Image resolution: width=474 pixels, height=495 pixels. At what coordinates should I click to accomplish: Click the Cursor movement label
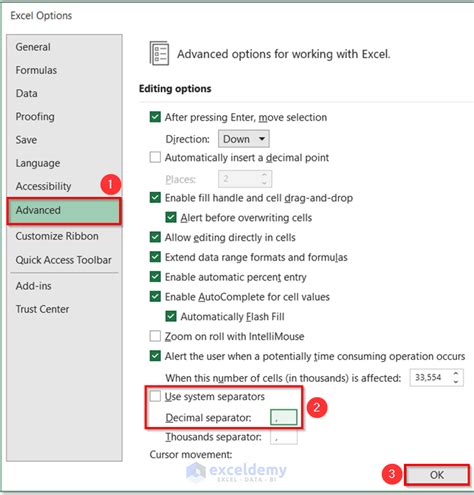pyautogui.click(x=191, y=455)
